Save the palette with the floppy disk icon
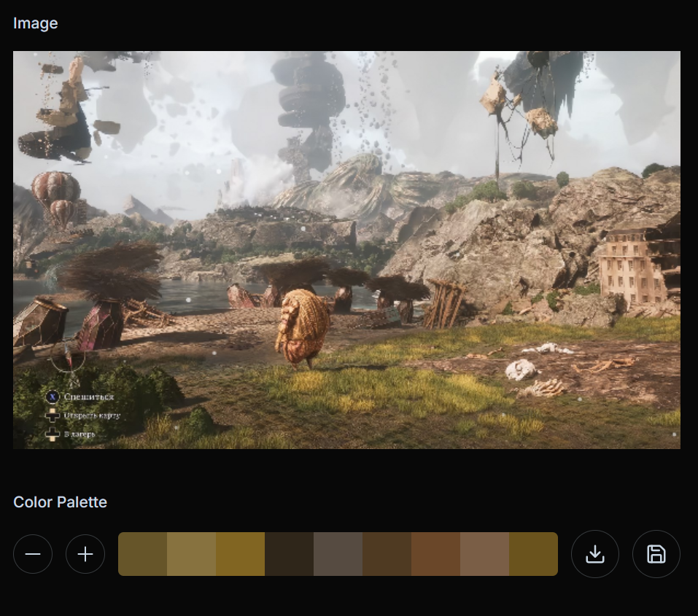 (656, 554)
